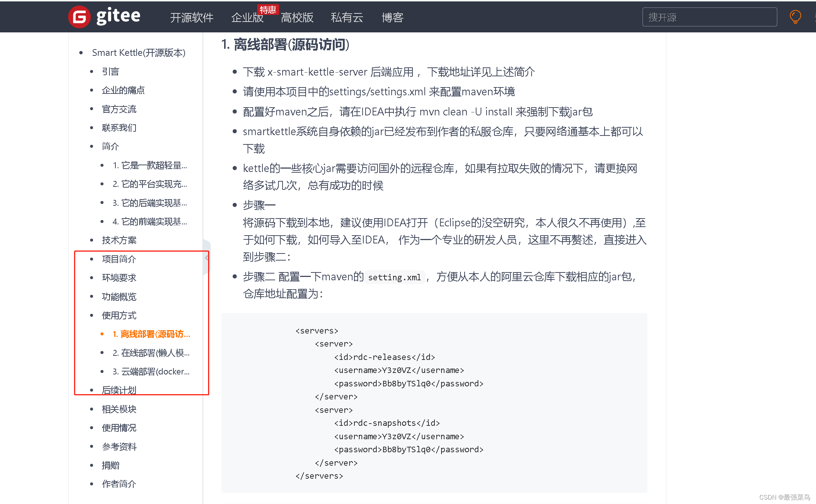Jump to the 环境要求 section
The height and width of the screenshot is (504, 816).
click(119, 278)
